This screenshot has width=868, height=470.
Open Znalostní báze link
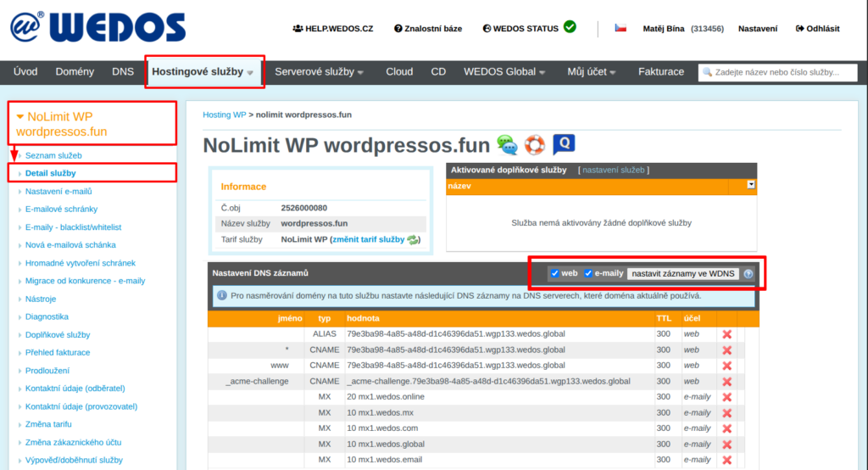tap(428, 28)
